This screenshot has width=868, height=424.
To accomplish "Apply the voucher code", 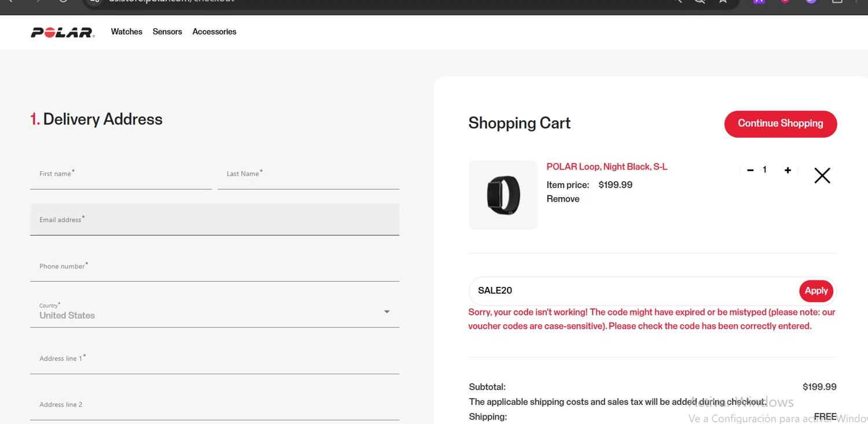I will click(816, 291).
